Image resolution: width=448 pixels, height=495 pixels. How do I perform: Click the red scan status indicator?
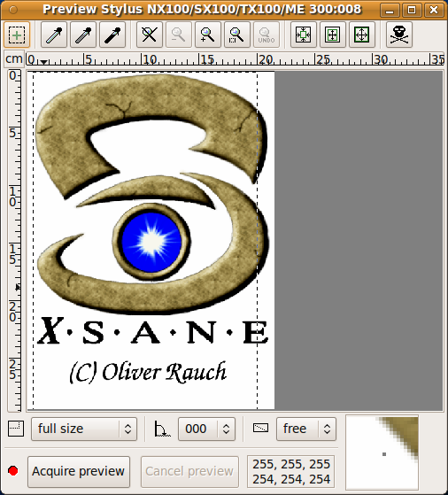tap(13, 471)
